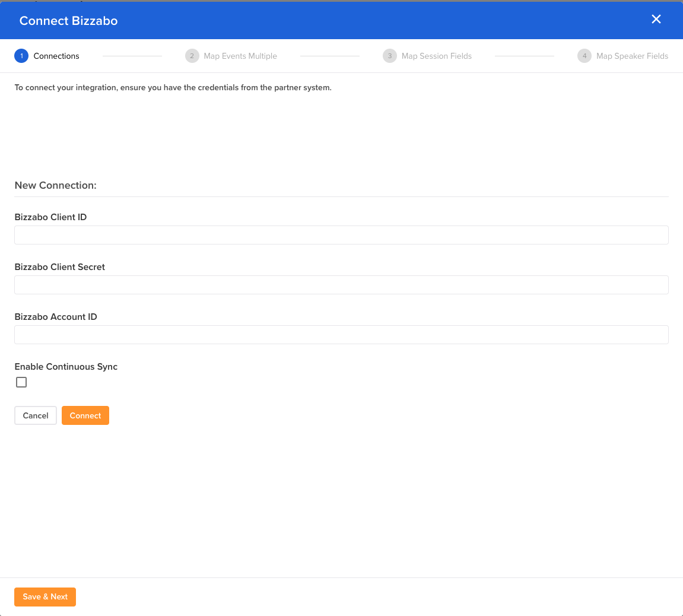This screenshot has width=683, height=616.
Task: Click the orange Connect button
Action: point(85,415)
